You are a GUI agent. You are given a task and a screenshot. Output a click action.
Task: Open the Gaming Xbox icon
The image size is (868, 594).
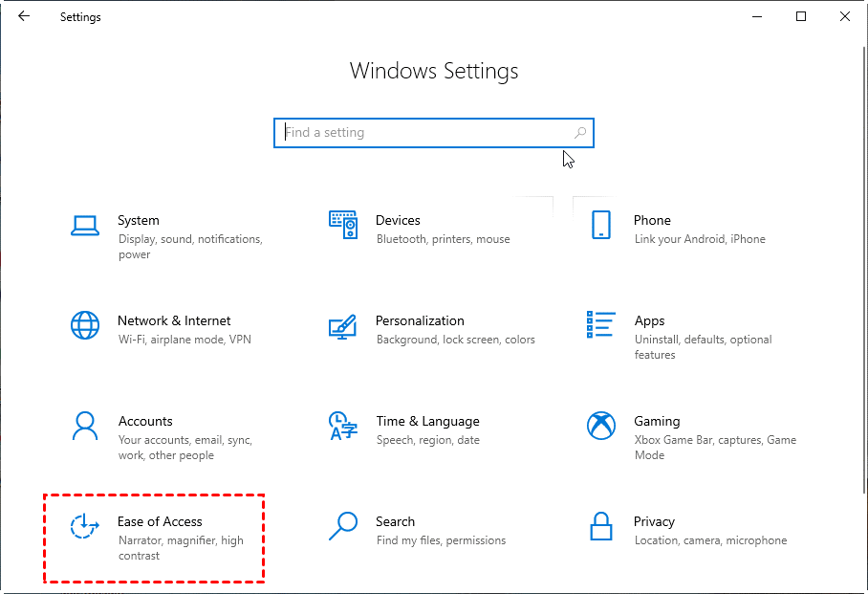600,426
